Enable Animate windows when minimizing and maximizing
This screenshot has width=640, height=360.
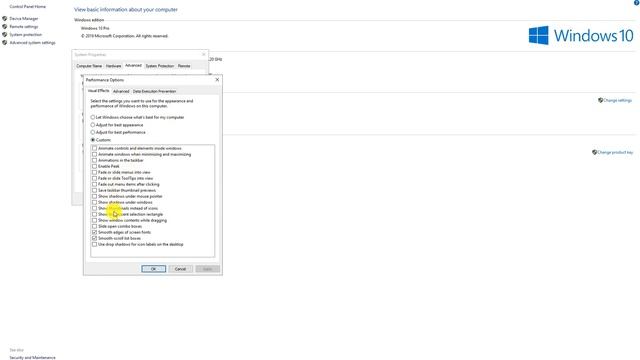click(x=94, y=154)
